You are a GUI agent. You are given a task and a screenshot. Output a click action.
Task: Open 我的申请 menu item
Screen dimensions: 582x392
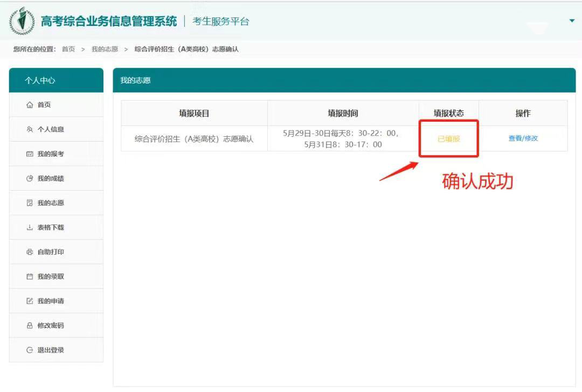tap(51, 301)
